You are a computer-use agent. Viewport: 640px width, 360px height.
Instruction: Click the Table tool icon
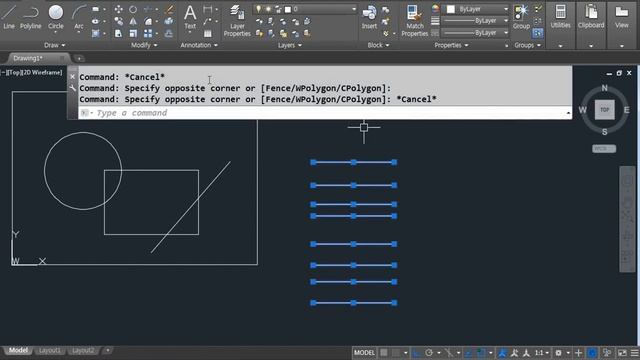tap(208, 33)
